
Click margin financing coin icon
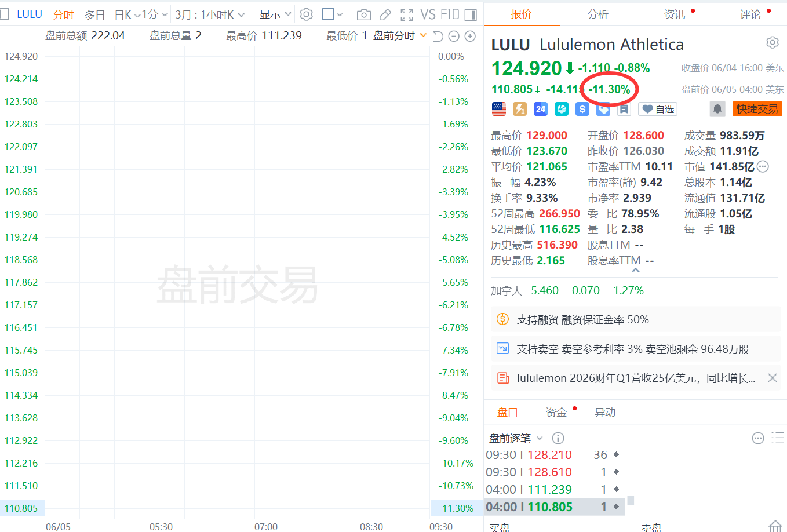pos(502,319)
